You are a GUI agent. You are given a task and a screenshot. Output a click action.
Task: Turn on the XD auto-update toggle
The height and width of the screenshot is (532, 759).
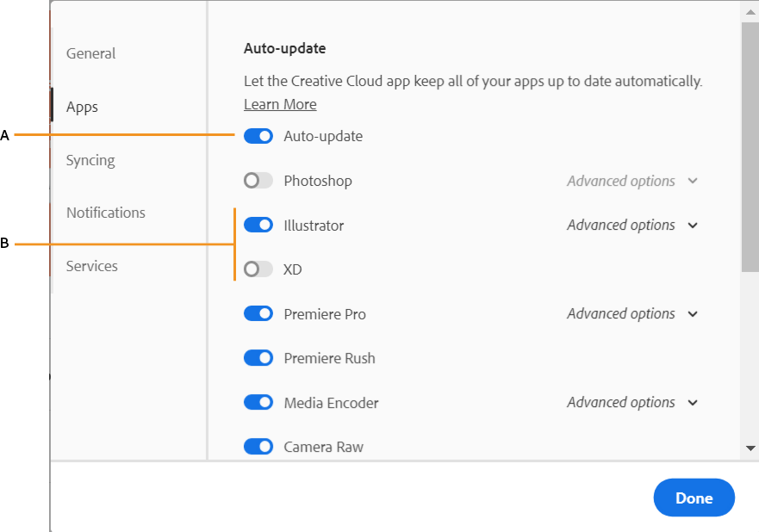click(x=258, y=269)
